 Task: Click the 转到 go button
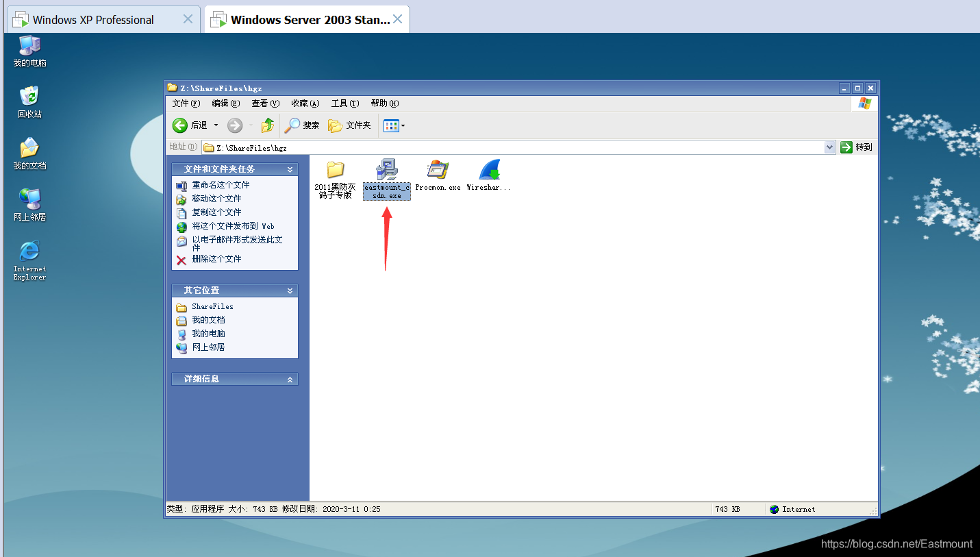(857, 147)
